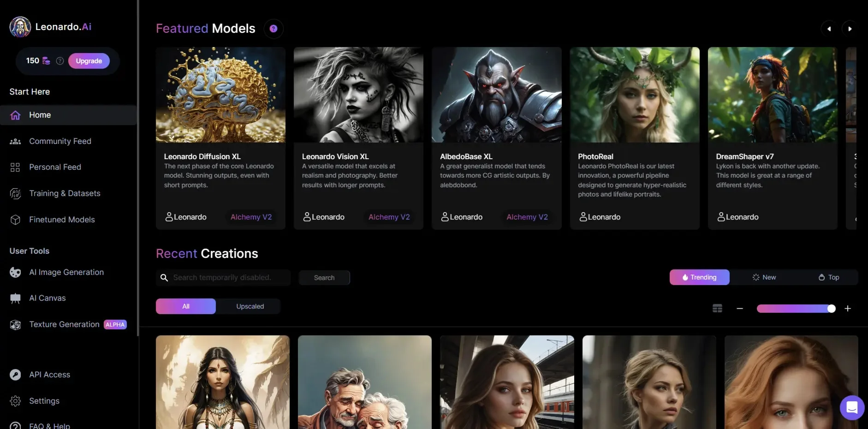Filter creations to Upscaled only
Image resolution: width=868 pixels, height=429 pixels.
[x=250, y=306]
